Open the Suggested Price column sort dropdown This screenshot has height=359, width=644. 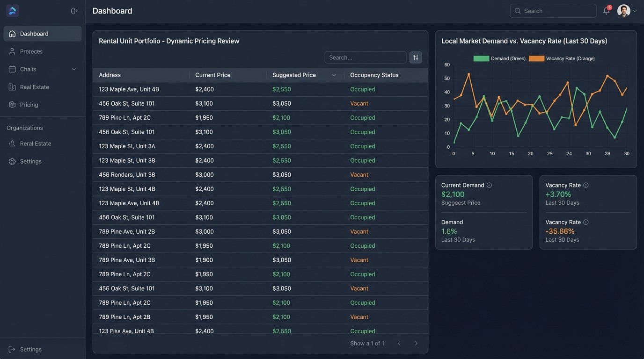[334, 75]
